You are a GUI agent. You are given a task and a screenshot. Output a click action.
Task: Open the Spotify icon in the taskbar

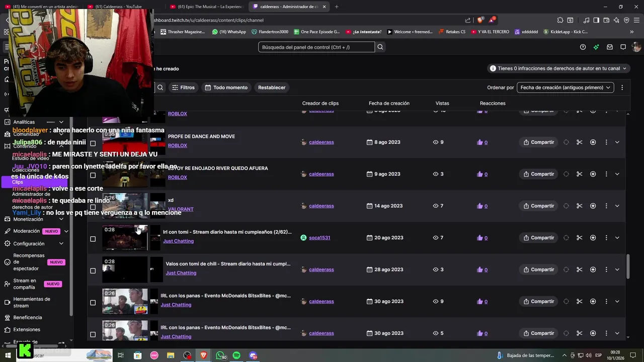(236, 355)
